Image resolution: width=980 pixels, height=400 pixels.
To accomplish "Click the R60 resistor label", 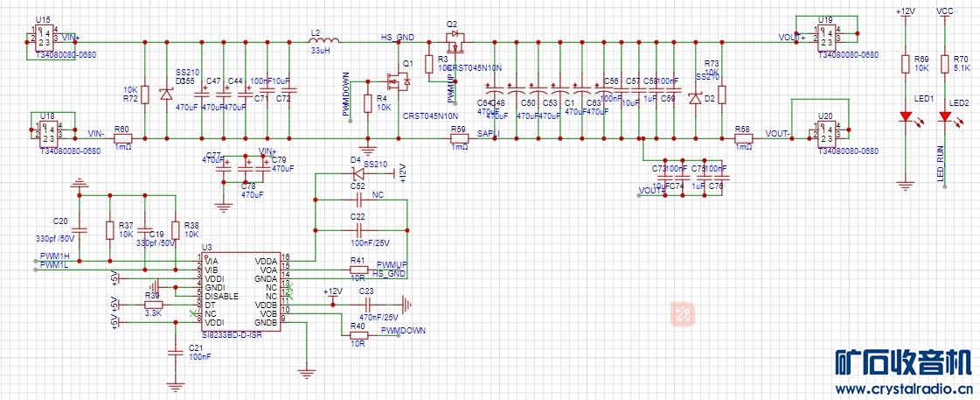I will [122, 129].
